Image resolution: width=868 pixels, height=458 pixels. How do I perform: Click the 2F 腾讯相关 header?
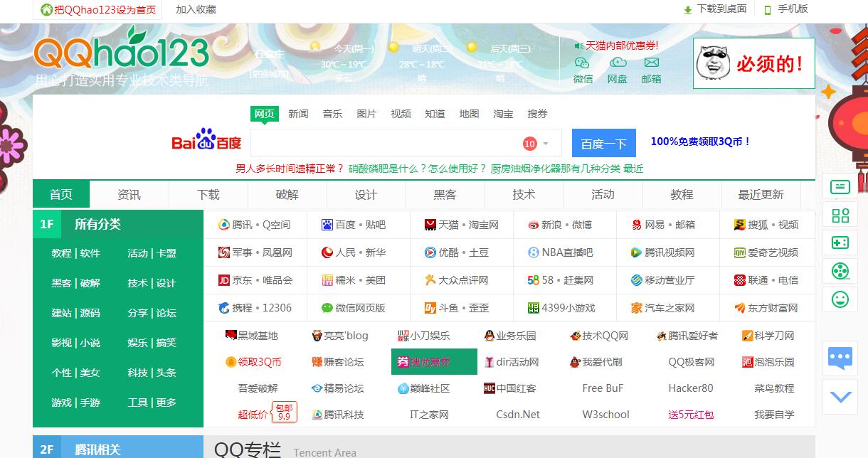(x=118, y=448)
